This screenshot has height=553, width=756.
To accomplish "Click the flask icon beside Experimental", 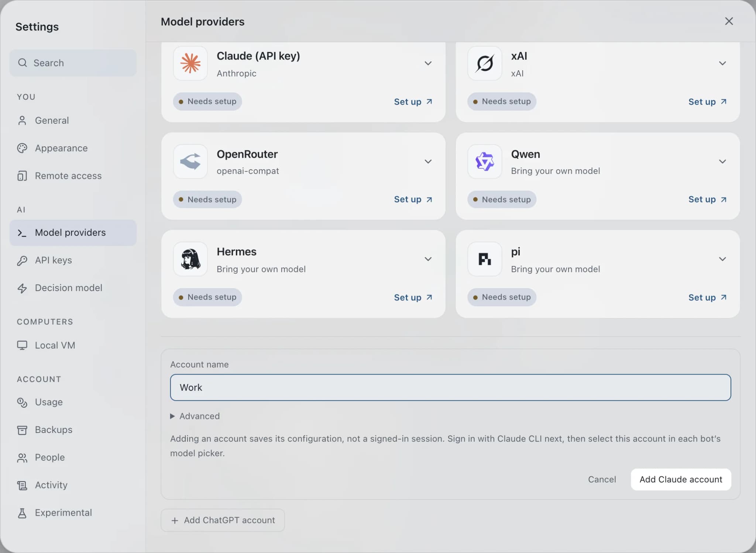I will [22, 513].
